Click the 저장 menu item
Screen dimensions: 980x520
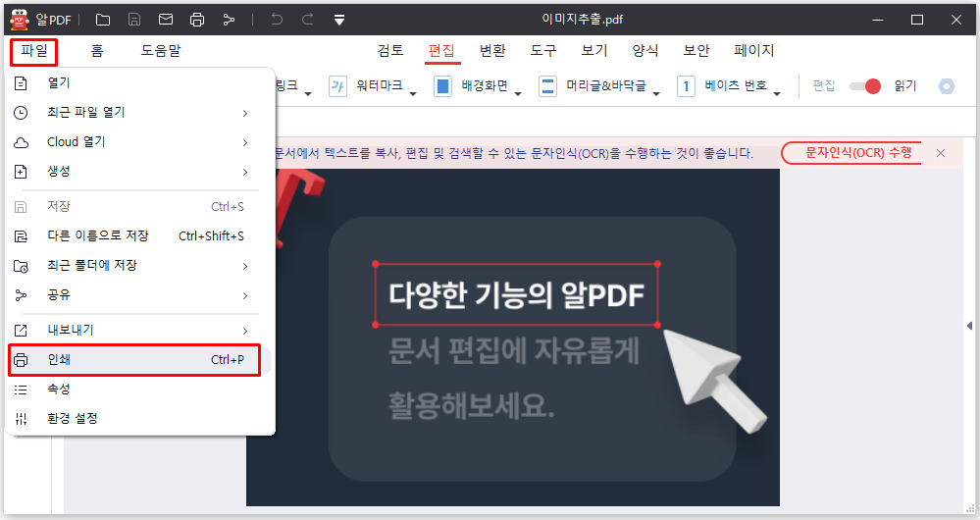140,207
